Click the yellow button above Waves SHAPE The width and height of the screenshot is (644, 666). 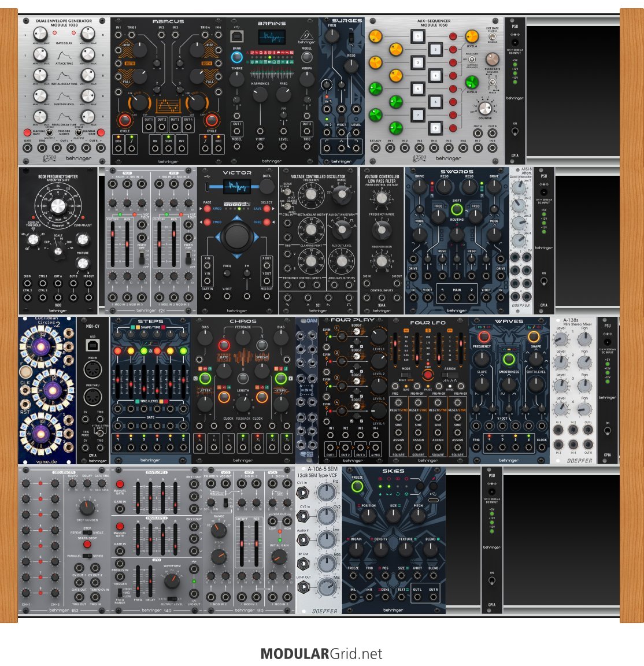click(x=534, y=337)
